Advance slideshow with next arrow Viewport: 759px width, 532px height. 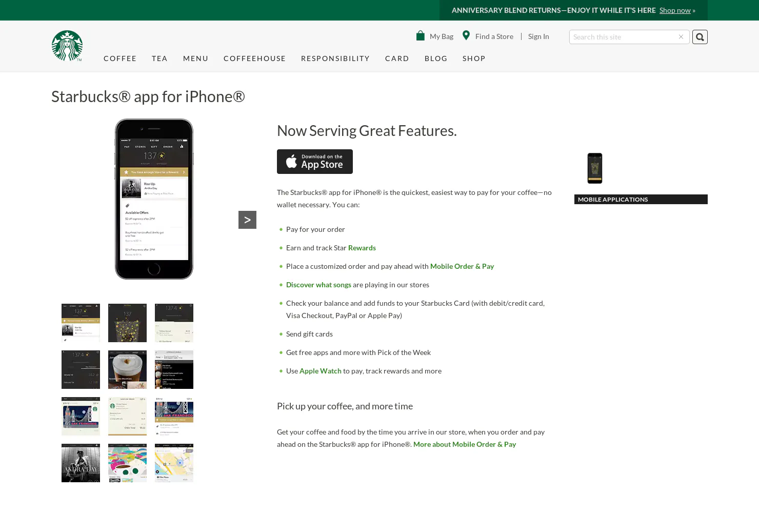(x=247, y=220)
